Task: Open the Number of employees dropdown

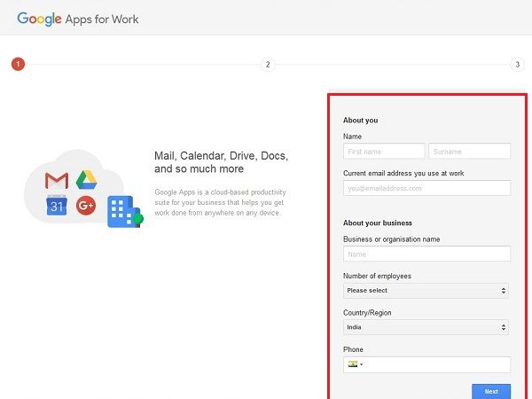Action: (426, 291)
